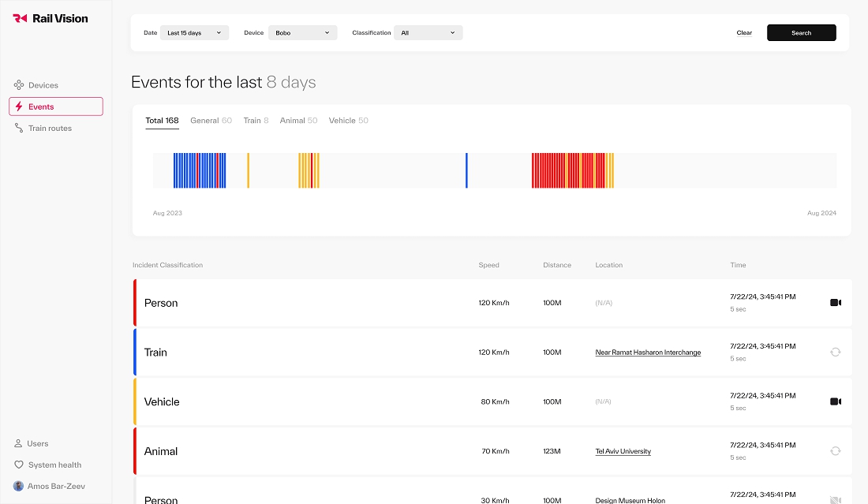
Task: Click the lone blue bar mid-timeline
Action: pos(466,170)
